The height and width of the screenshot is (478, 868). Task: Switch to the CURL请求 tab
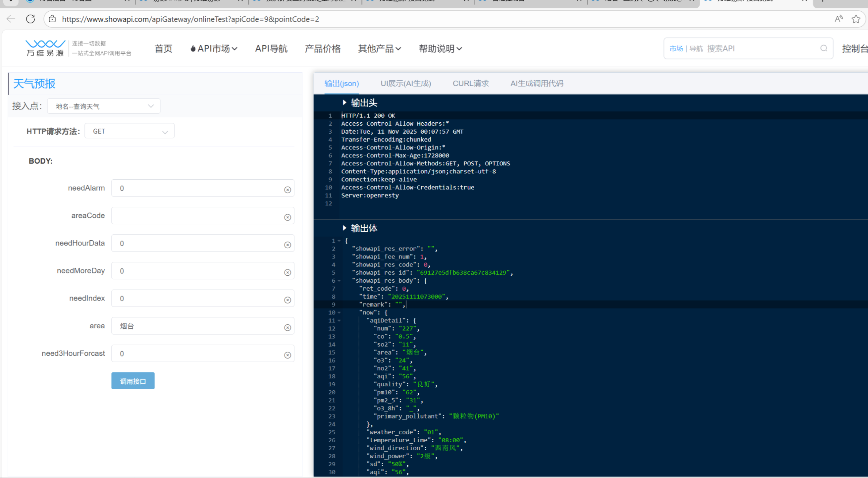point(471,84)
